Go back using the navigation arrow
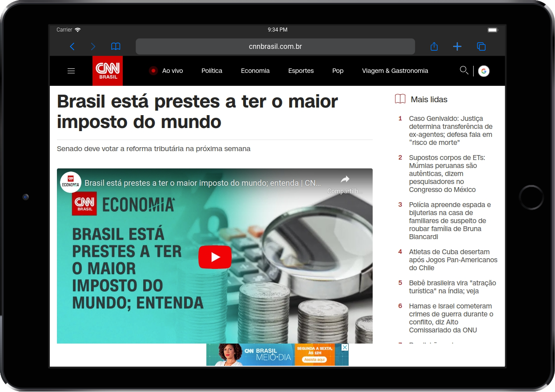 click(72, 46)
